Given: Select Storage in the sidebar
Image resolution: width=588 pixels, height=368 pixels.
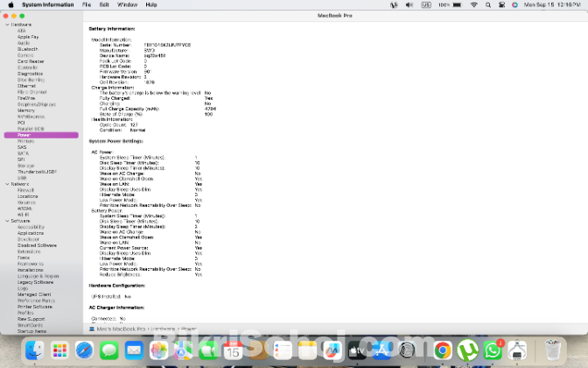Looking at the screenshot, I should (x=25, y=166).
